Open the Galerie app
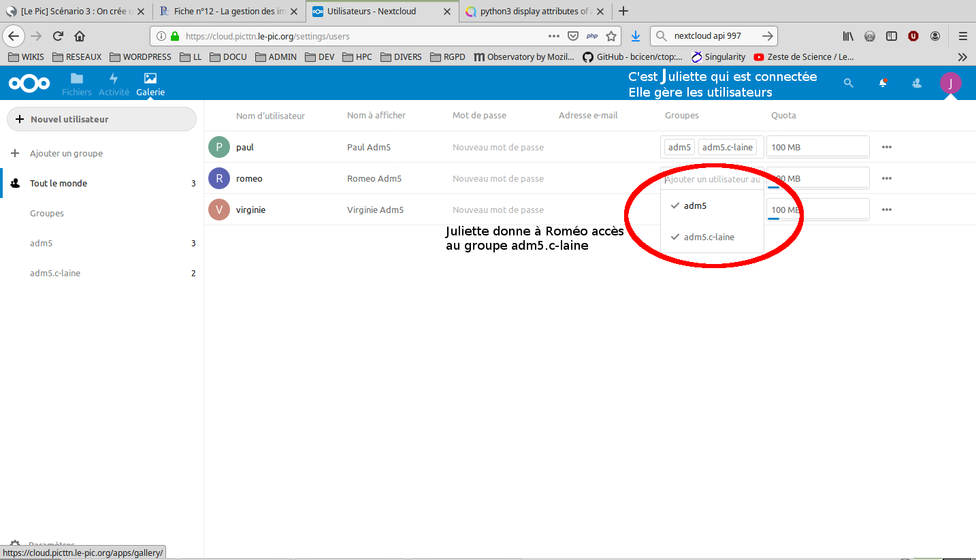The width and height of the screenshot is (976, 560). (x=150, y=84)
